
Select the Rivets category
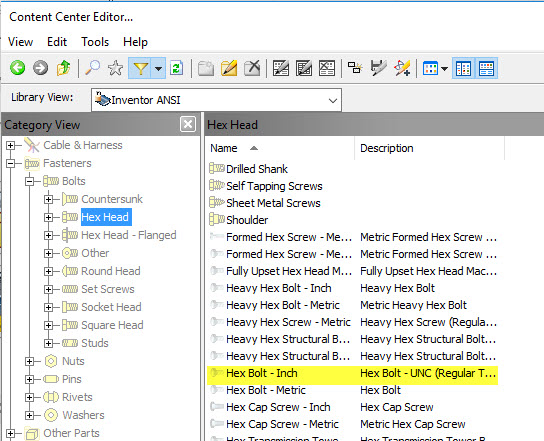[x=77, y=397]
